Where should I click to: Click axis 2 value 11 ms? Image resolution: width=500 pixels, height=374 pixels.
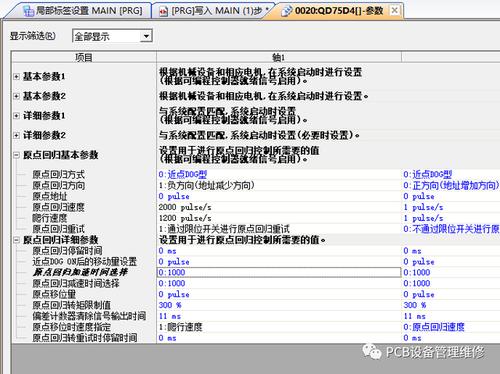coord(415,316)
